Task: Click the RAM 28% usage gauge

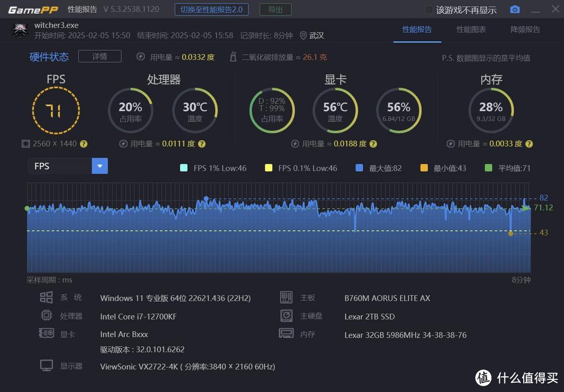Action: pos(491,111)
